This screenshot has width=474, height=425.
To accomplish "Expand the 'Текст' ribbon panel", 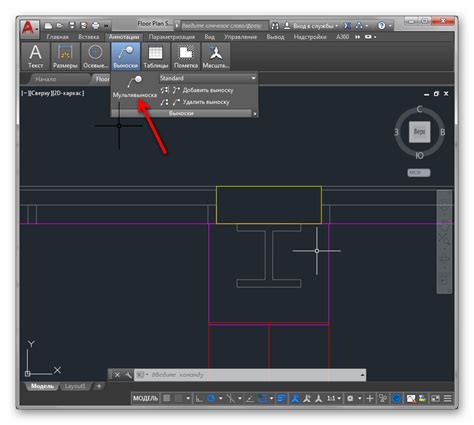I will tap(35, 56).
